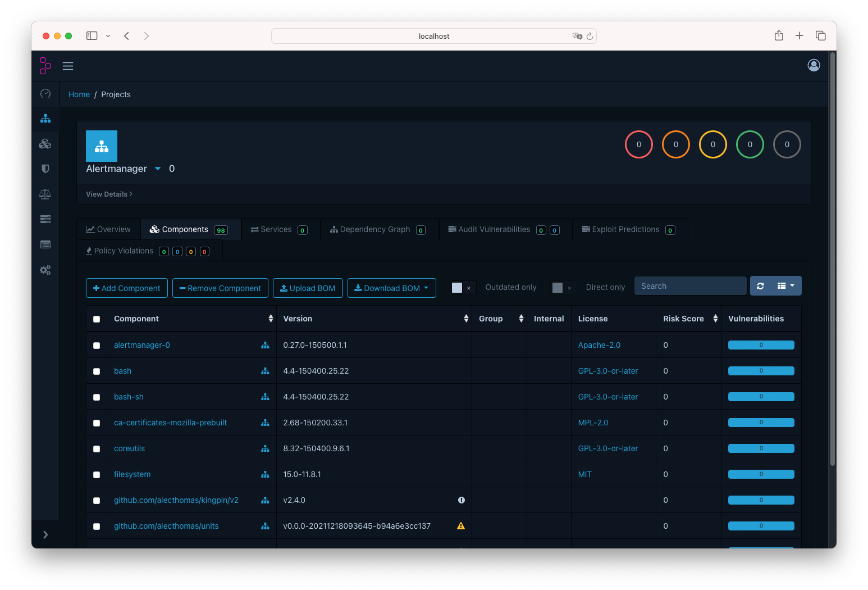Switch to Policy Violations tab

pos(148,251)
